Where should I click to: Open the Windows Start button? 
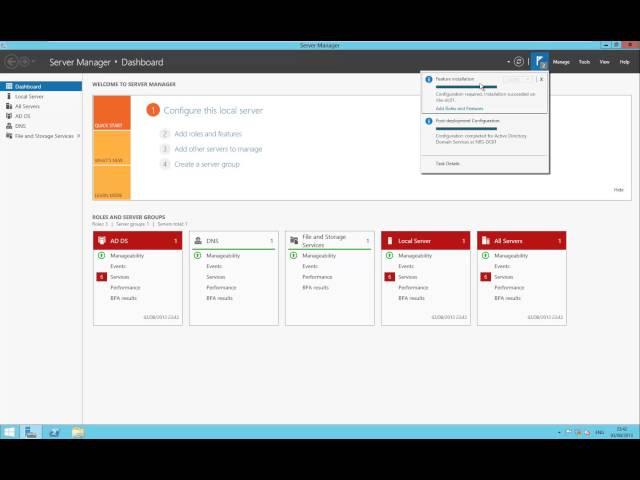pos(9,432)
